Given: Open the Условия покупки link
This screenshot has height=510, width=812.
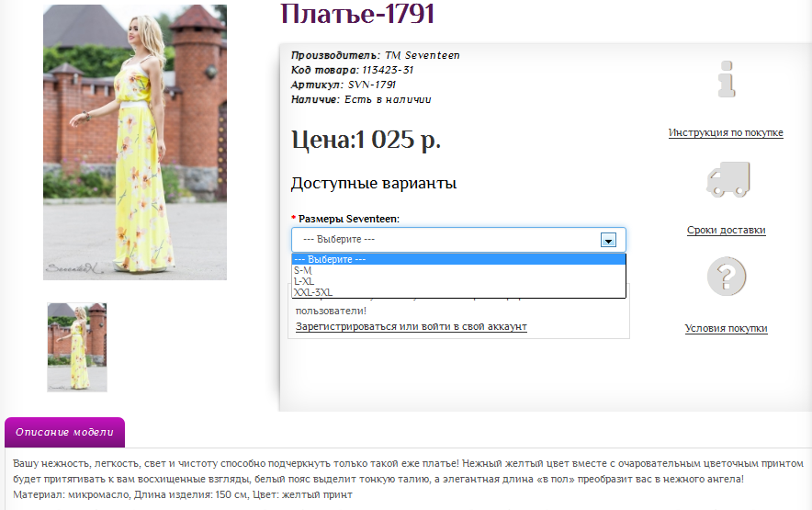Looking at the screenshot, I should point(726,329).
